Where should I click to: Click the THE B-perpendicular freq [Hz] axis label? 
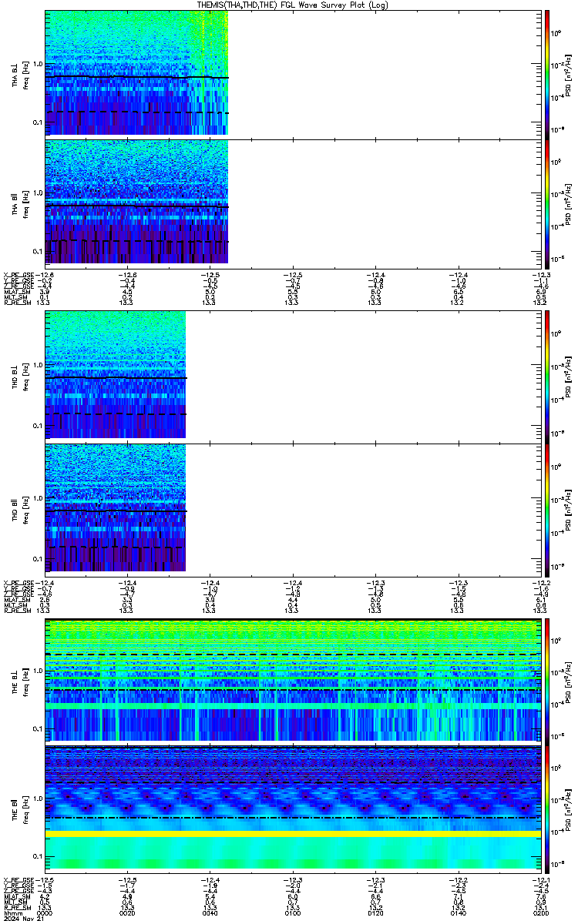25,681
